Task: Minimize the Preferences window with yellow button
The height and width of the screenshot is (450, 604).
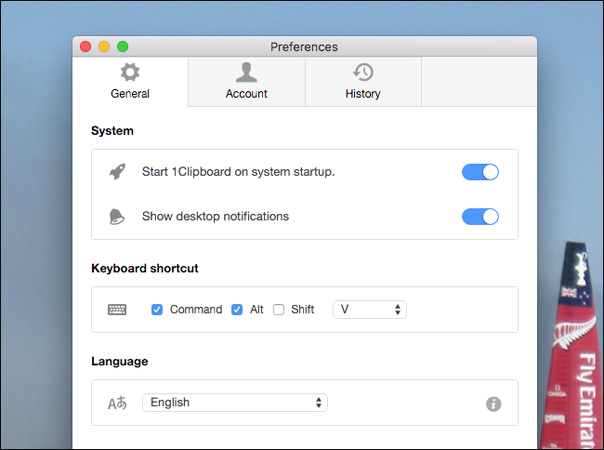Action: pos(104,47)
